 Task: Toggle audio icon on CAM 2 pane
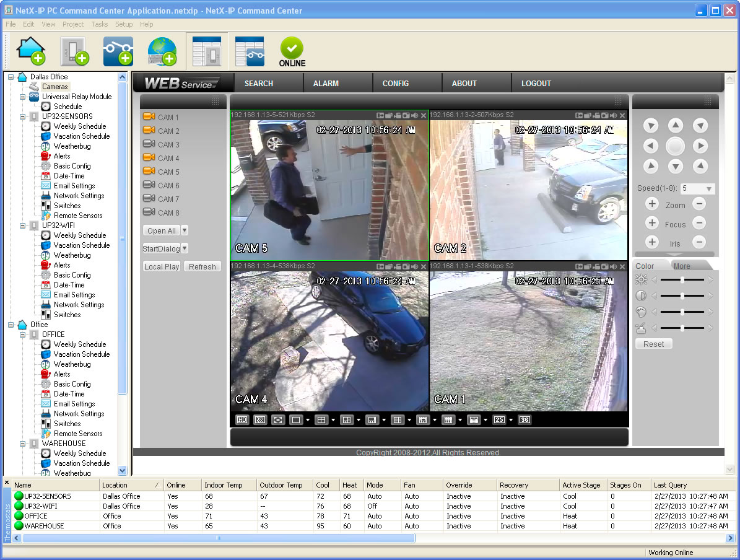[614, 115]
